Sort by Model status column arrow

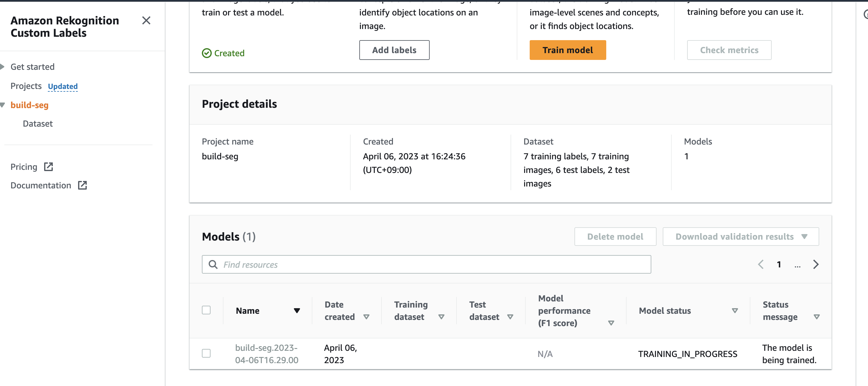pyautogui.click(x=735, y=310)
